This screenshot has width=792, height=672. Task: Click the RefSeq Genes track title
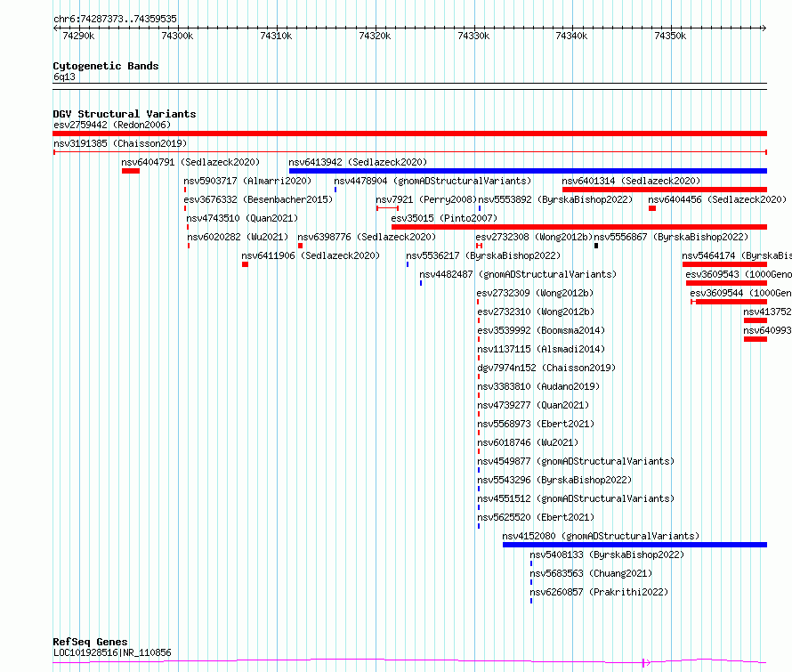pyautogui.click(x=90, y=642)
